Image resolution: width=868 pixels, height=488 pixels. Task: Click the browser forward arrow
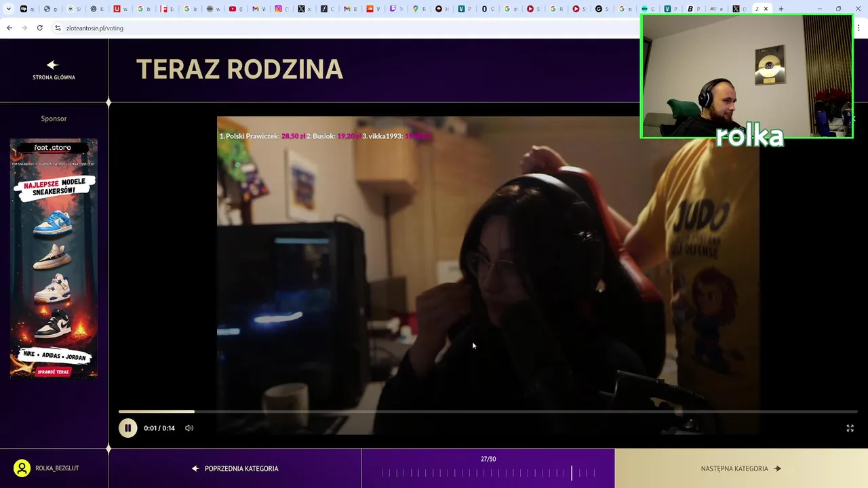click(24, 28)
